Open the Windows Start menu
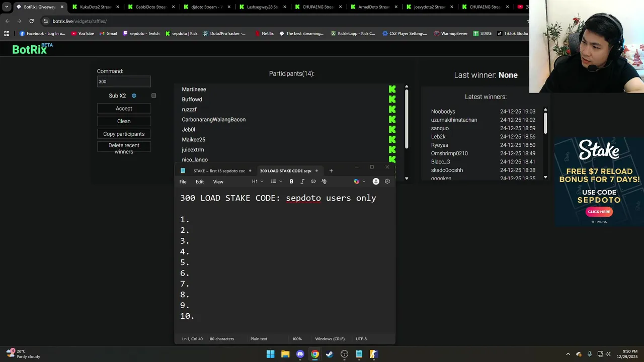 click(271, 354)
